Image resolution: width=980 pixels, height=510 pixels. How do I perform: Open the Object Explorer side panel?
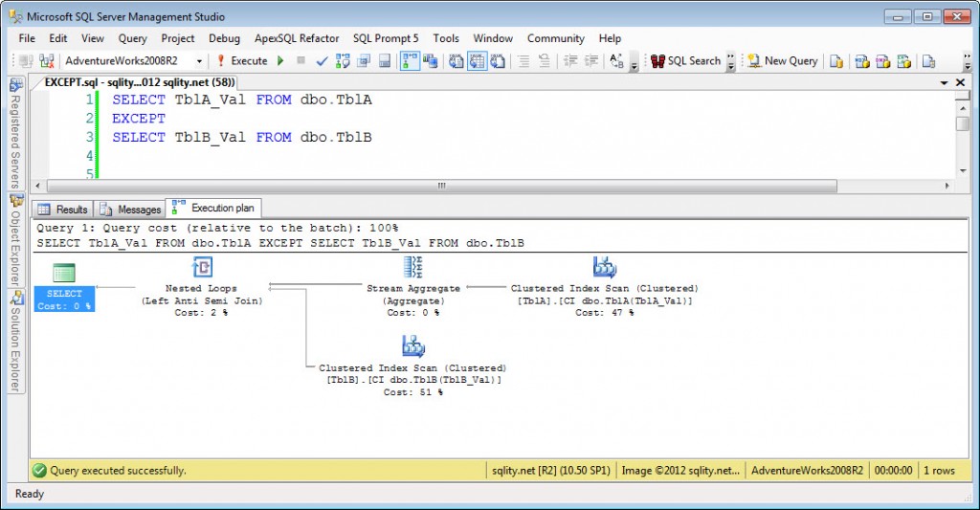coord(15,240)
